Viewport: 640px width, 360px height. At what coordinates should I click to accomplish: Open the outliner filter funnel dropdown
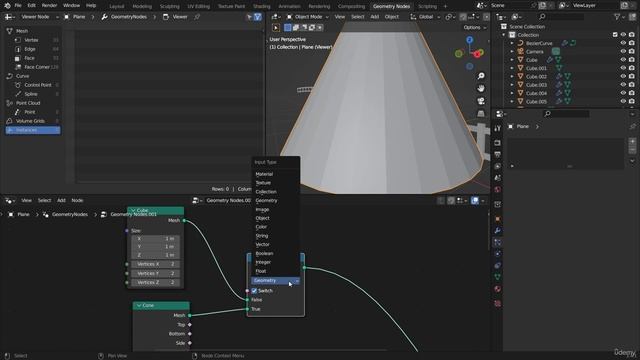pyautogui.click(x=620, y=17)
